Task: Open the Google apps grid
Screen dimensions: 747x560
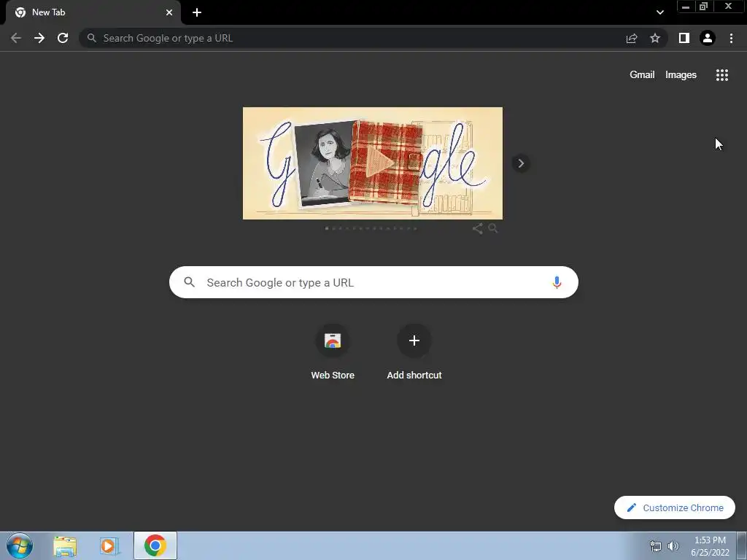Action: click(x=721, y=75)
